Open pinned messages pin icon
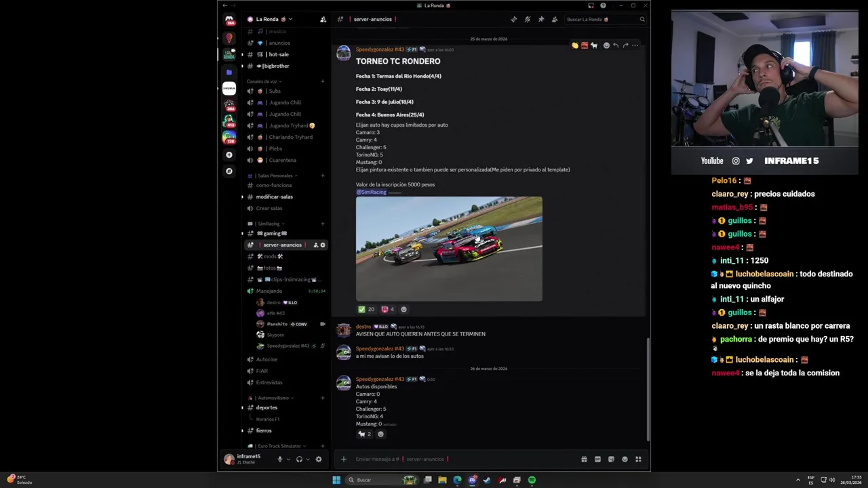Image resolution: width=868 pixels, height=488 pixels. click(540, 19)
